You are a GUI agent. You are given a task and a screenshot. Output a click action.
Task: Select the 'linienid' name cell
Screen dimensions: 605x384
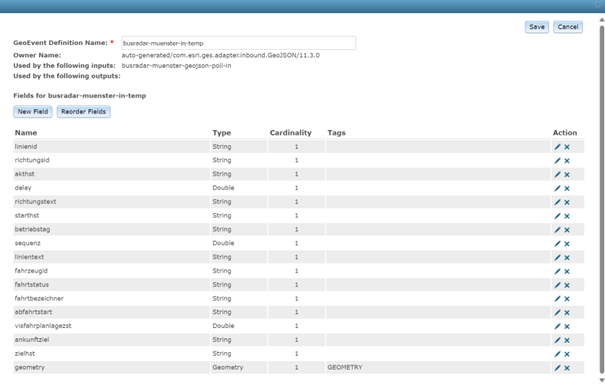112,147
